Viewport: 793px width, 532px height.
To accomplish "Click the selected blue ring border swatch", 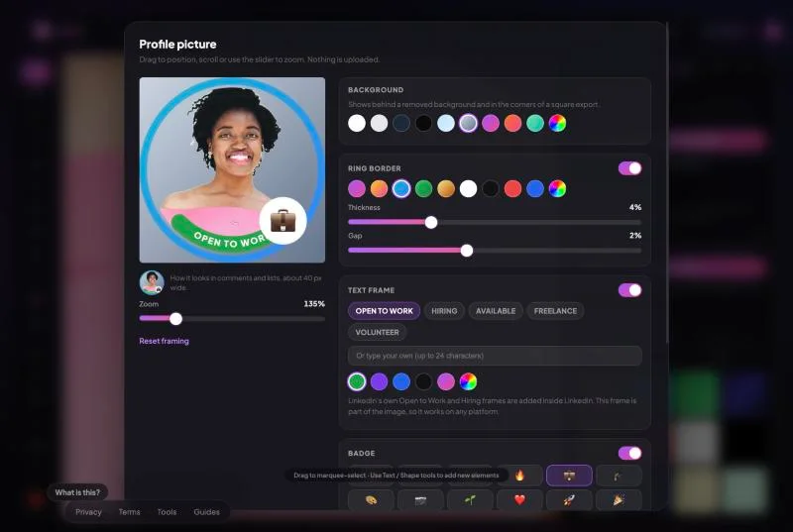I will 401,189.
